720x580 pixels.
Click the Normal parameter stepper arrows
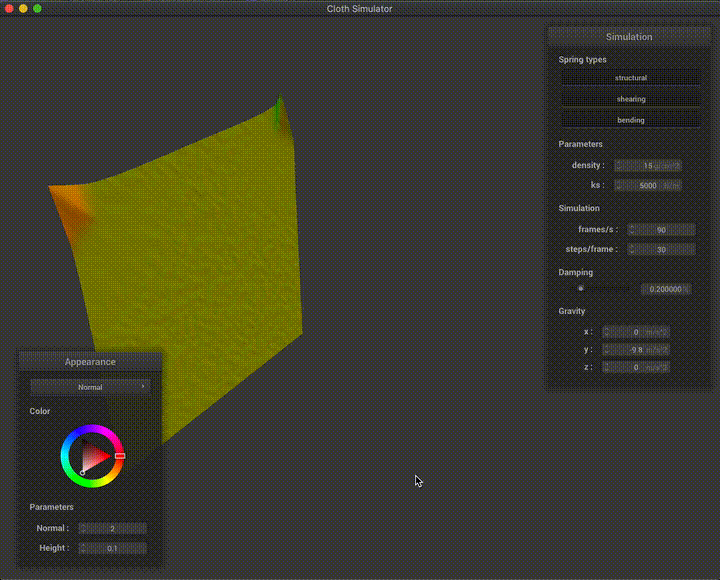tap(83, 528)
